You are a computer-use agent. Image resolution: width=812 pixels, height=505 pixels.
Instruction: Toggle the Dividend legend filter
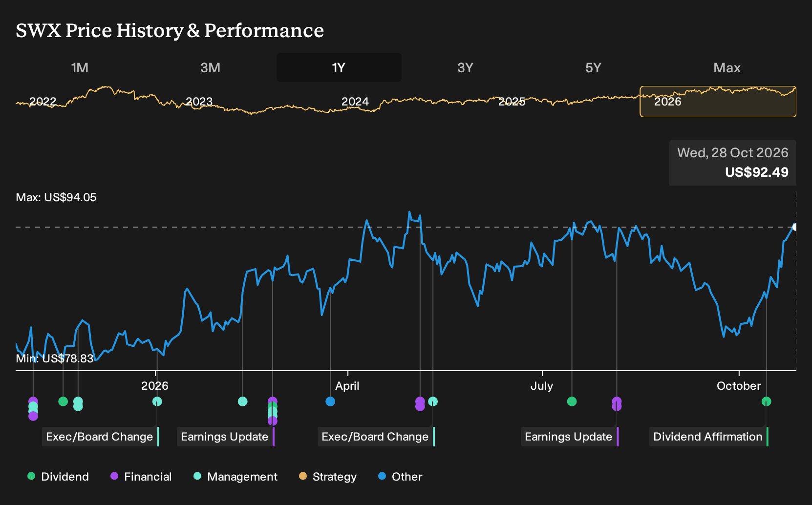pyautogui.click(x=58, y=477)
